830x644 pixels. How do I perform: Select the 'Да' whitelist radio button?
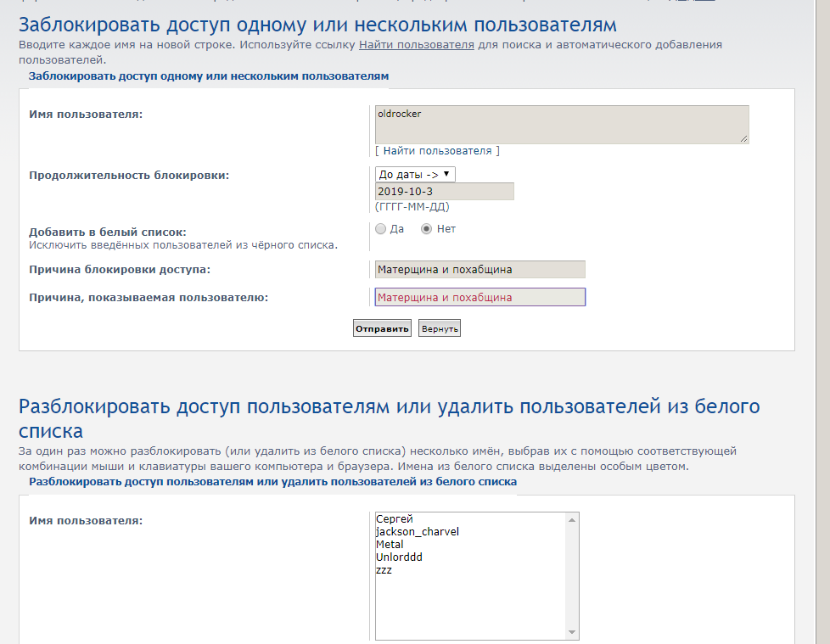pyautogui.click(x=380, y=229)
